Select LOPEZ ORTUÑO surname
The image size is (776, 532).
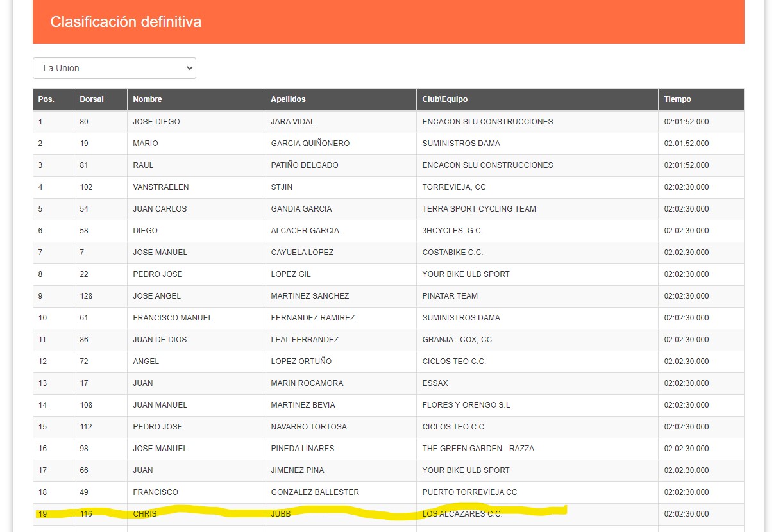click(x=301, y=362)
